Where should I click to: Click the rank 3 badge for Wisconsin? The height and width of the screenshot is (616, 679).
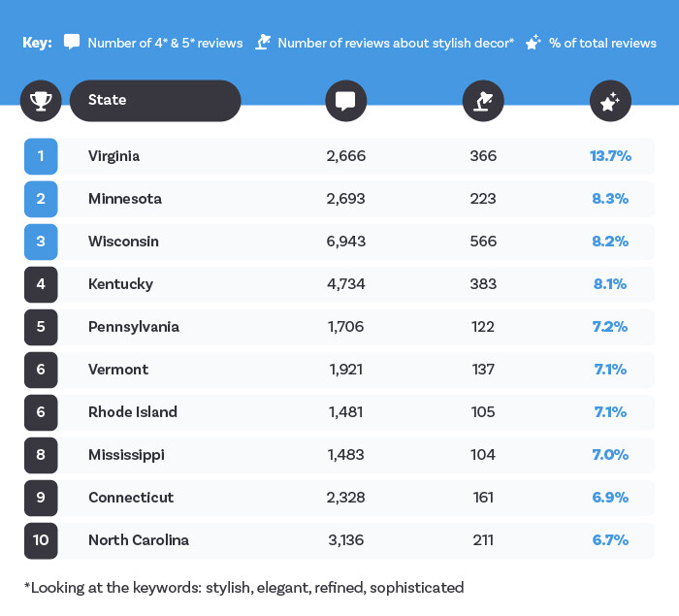(x=41, y=242)
